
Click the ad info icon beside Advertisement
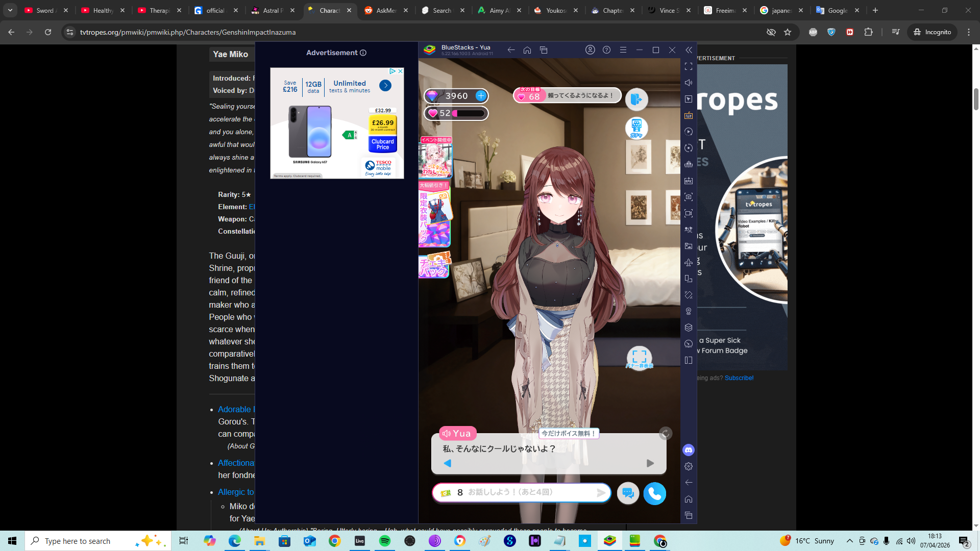[363, 53]
